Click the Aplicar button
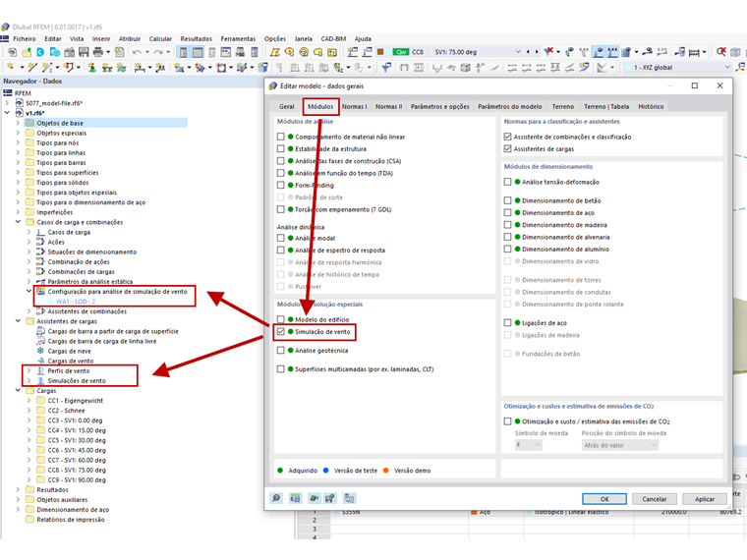The height and width of the screenshot is (560, 747). point(705,499)
